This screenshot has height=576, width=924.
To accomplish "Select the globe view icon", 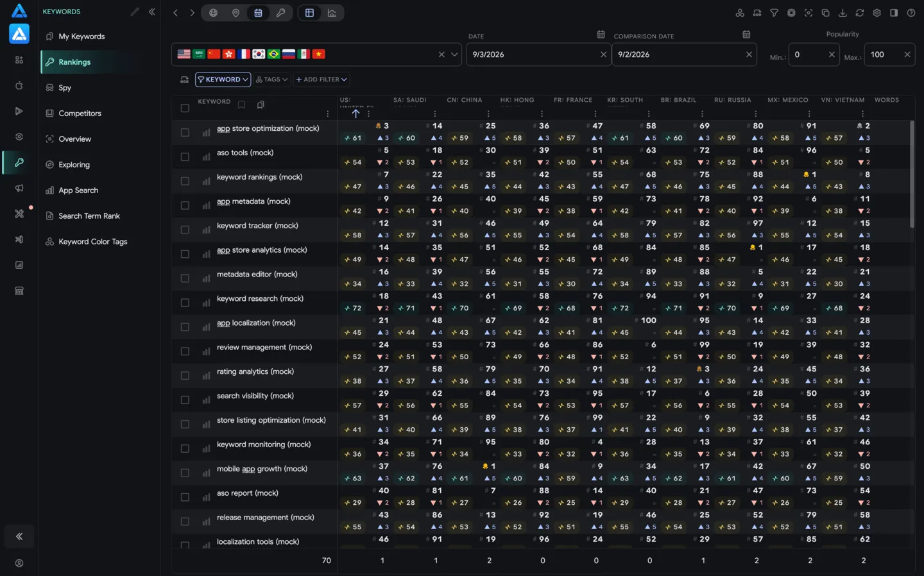I will tap(213, 13).
